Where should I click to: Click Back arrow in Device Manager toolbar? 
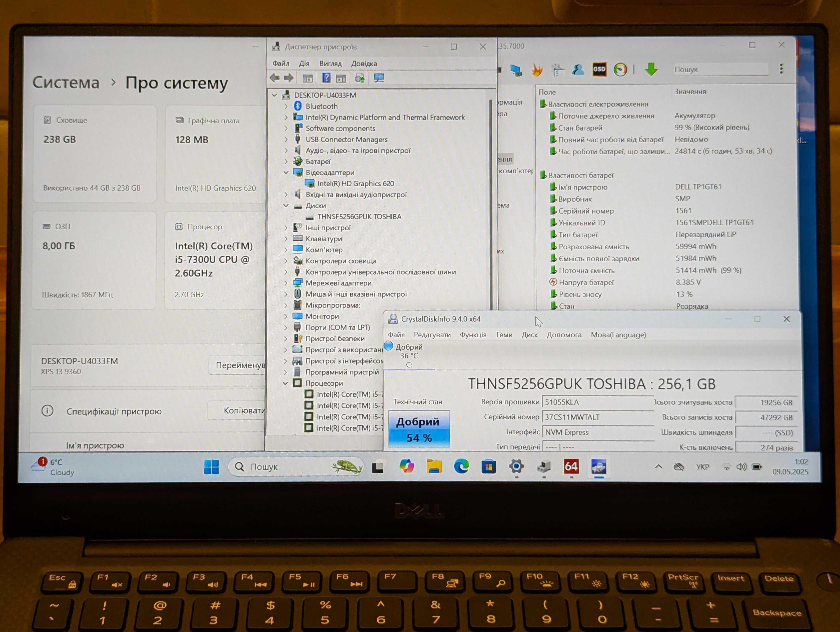click(x=274, y=78)
